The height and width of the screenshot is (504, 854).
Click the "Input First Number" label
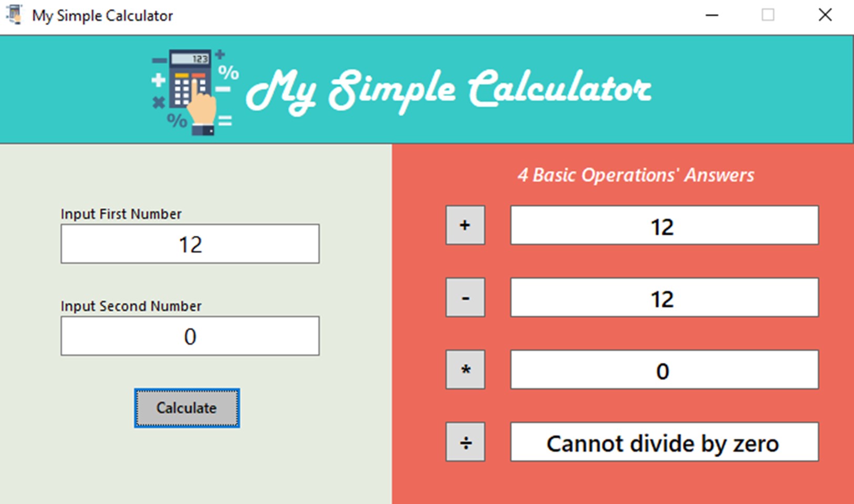pos(121,214)
